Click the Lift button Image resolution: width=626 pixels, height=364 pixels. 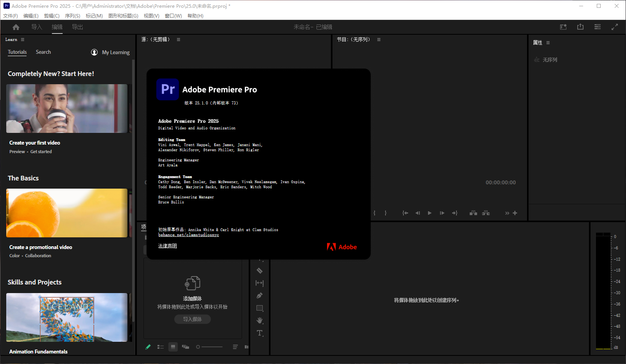pos(473,213)
